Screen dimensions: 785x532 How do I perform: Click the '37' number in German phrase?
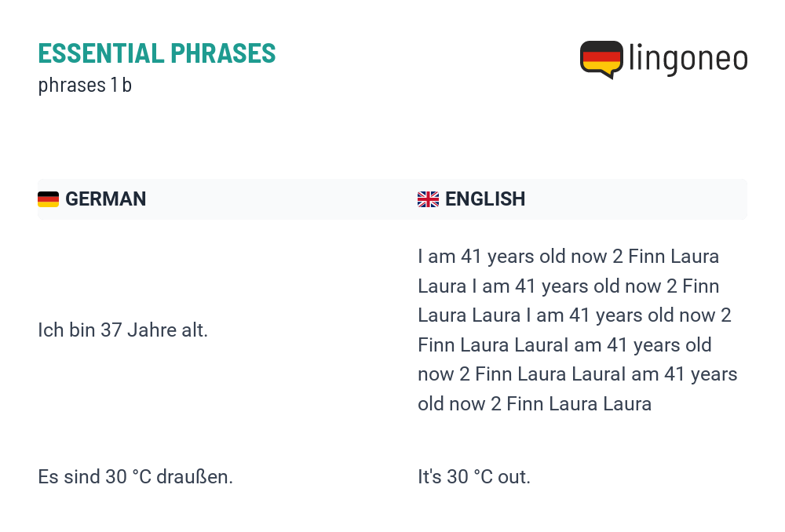[x=111, y=330]
